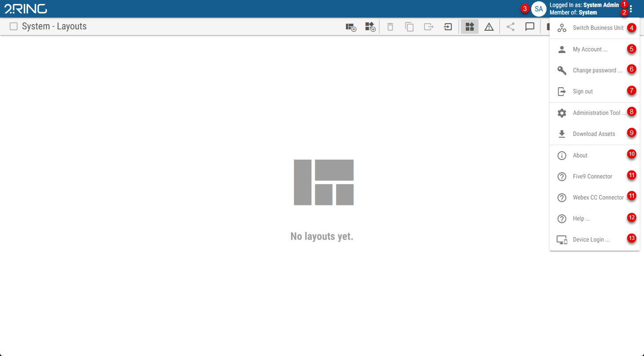The height and width of the screenshot is (356, 644).
Task: Open Device Login from the menu
Action: click(591, 239)
